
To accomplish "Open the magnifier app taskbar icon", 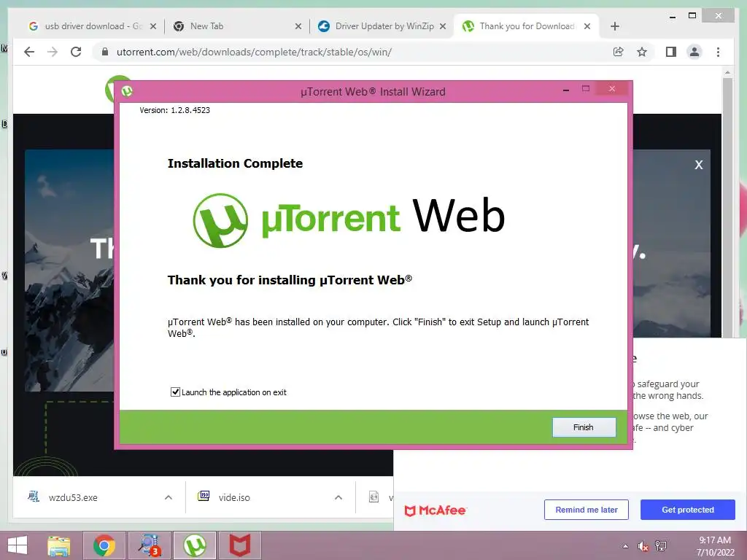I will [x=149, y=545].
